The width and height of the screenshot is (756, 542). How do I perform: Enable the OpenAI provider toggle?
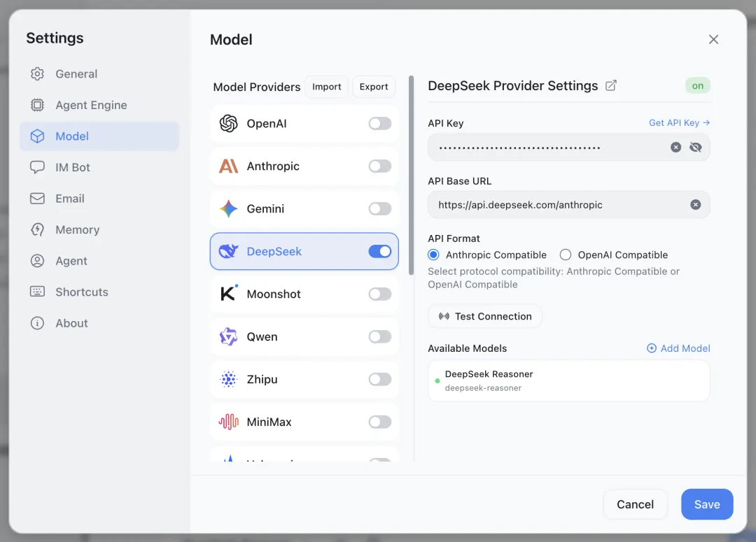pyautogui.click(x=379, y=124)
